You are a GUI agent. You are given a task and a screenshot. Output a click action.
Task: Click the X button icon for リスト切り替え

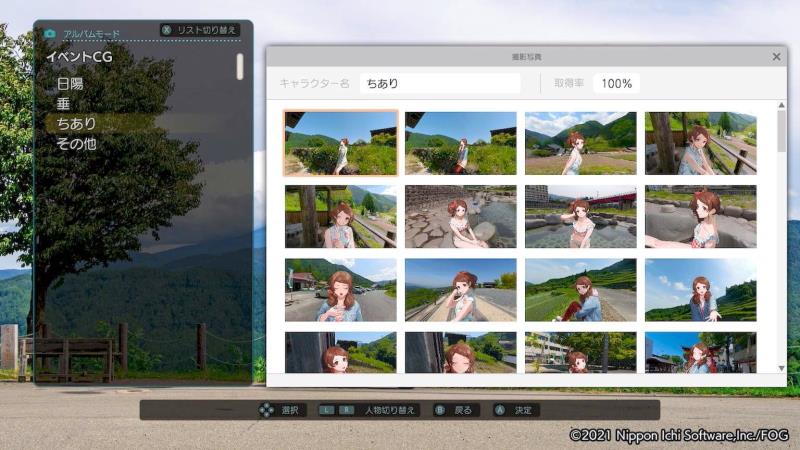(x=166, y=30)
